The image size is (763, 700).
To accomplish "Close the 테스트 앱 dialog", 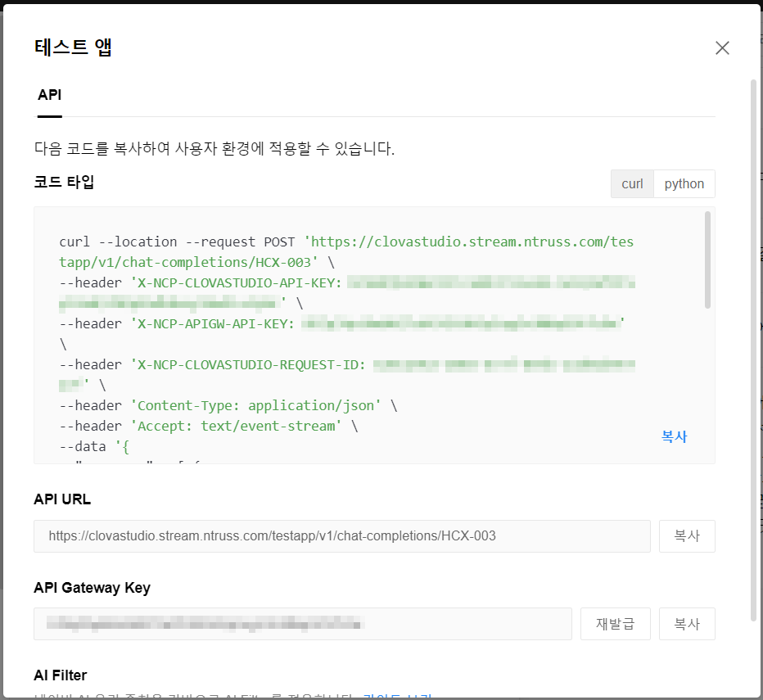I will point(722,47).
